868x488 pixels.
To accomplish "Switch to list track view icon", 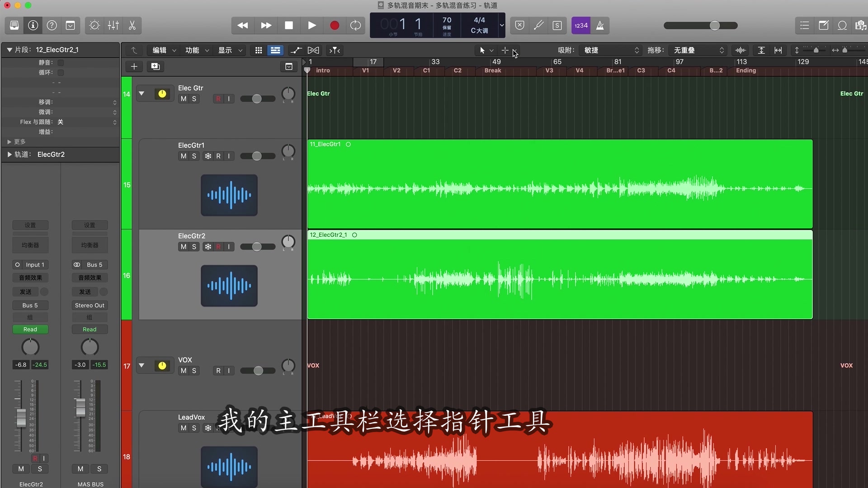I will [275, 50].
